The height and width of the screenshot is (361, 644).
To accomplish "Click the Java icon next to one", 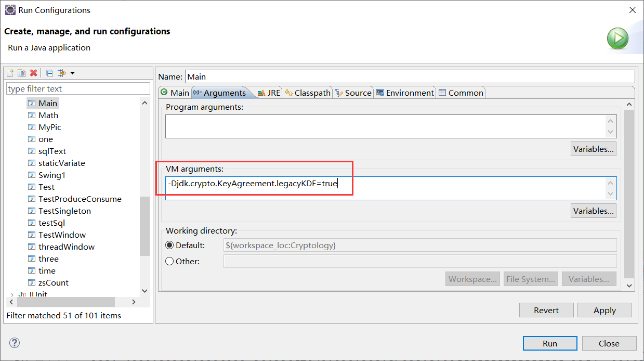I will (32, 139).
